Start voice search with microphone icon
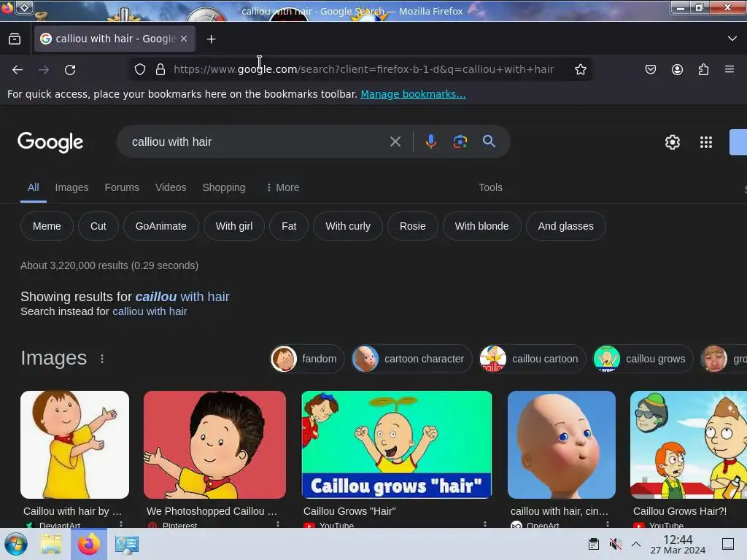Image resolution: width=747 pixels, height=560 pixels. point(430,141)
